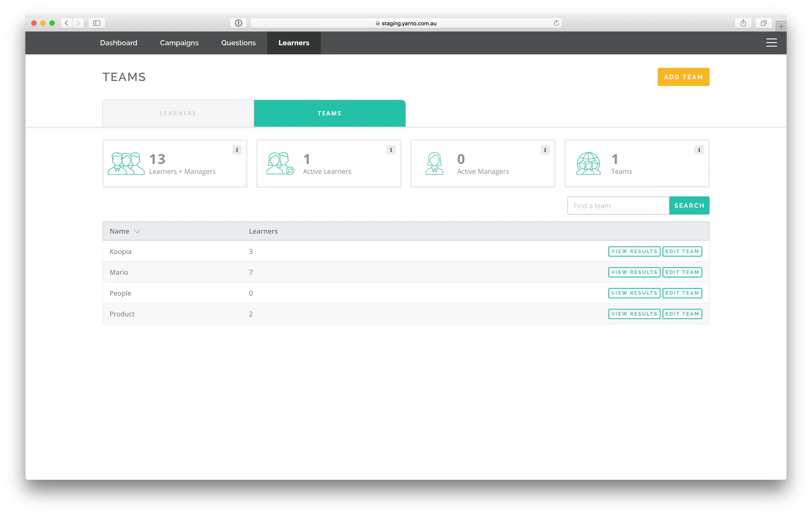Image resolution: width=812 pixels, height=516 pixels.
Task: View results for the Koopia team
Action: tap(634, 252)
